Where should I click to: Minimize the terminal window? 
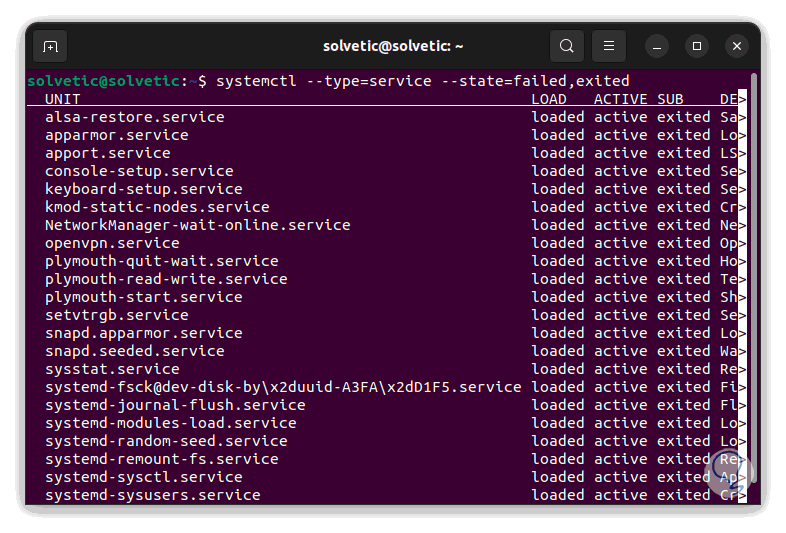[x=657, y=46]
